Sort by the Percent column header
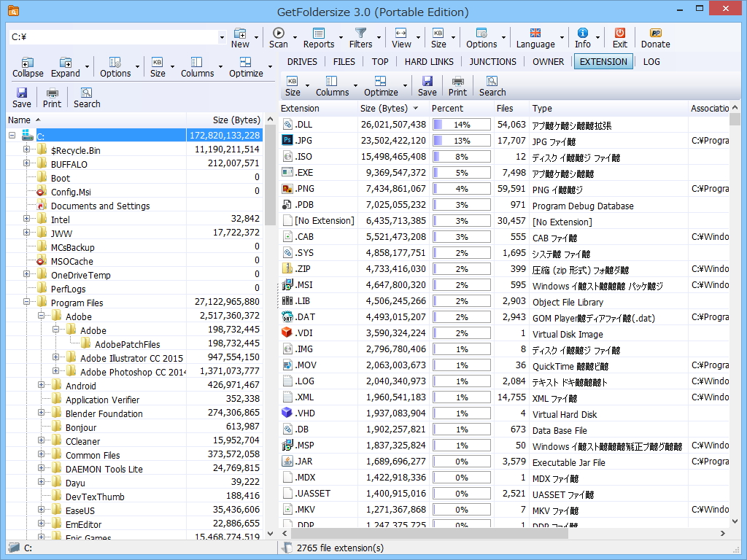 (x=461, y=108)
